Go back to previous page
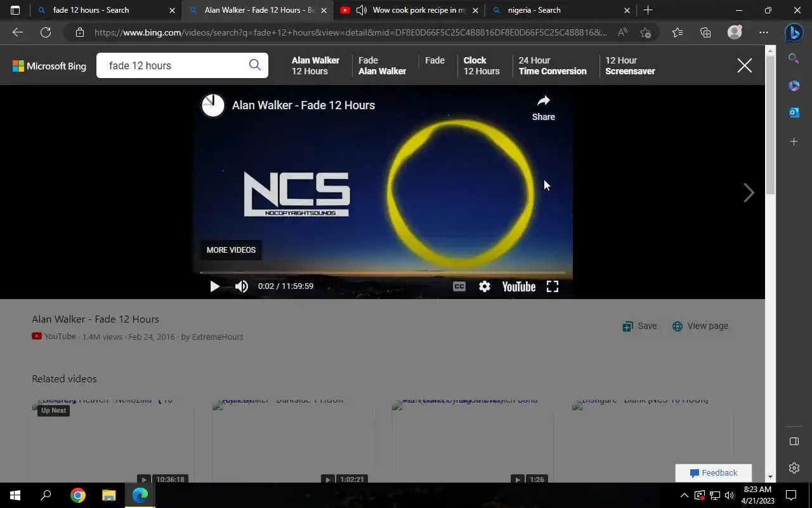Image resolution: width=812 pixels, height=508 pixels. 18,32
